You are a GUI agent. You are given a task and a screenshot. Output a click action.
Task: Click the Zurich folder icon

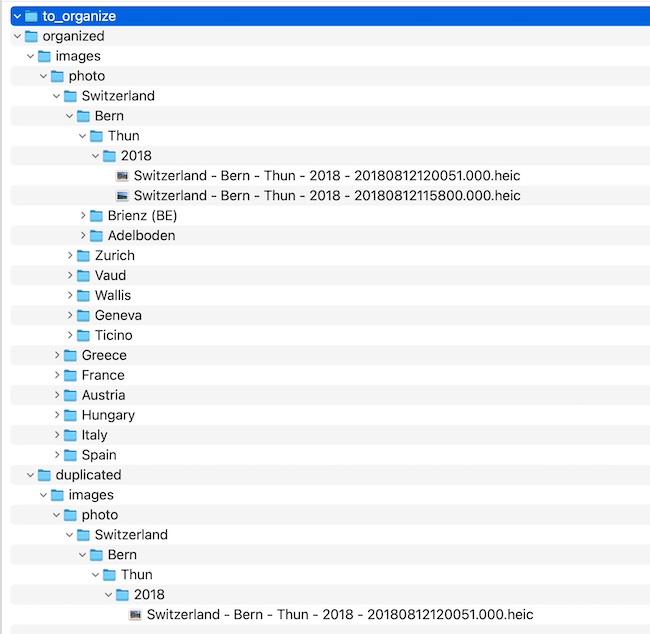pos(83,255)
